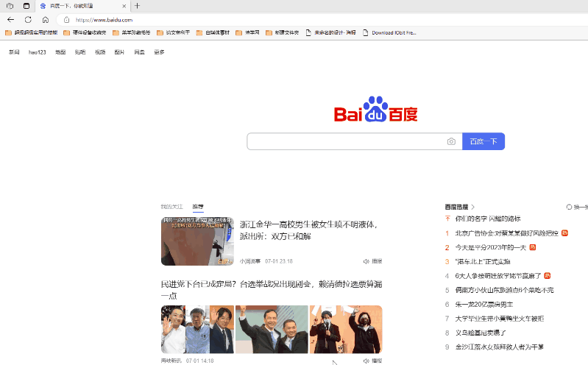Viewport: 588px width, 365px height.
Task: Click hot badge next to 6大人争接萌娃 item
Action: click(547, 276)
